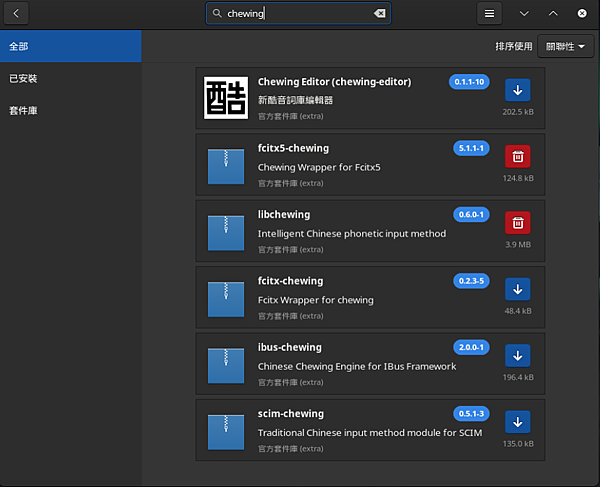Open the 關聯性 sort dropdown
The height and width of the screenshot is (487, 600).
coord(565,46)
